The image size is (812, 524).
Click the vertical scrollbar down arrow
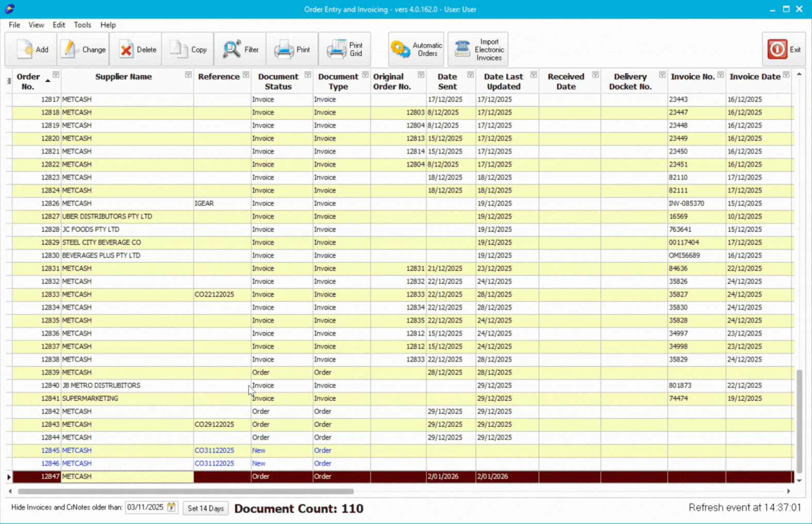click(799, 481)
